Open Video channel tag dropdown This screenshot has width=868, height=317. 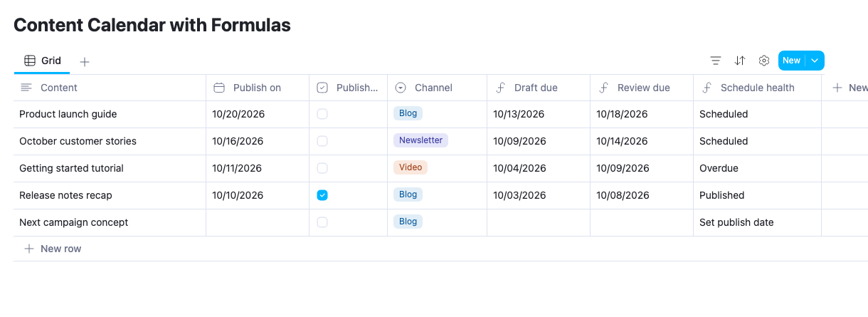(x=411, y=167)
